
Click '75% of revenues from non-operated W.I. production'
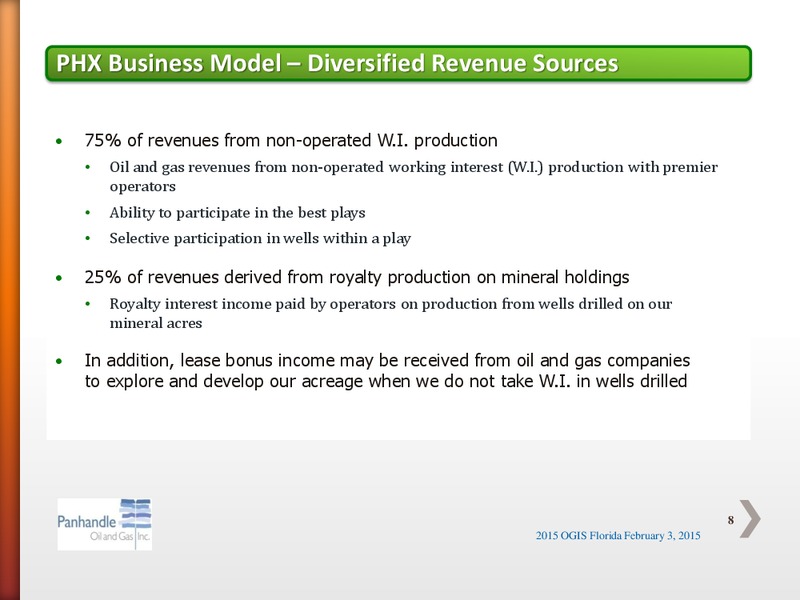pos(291,140)
